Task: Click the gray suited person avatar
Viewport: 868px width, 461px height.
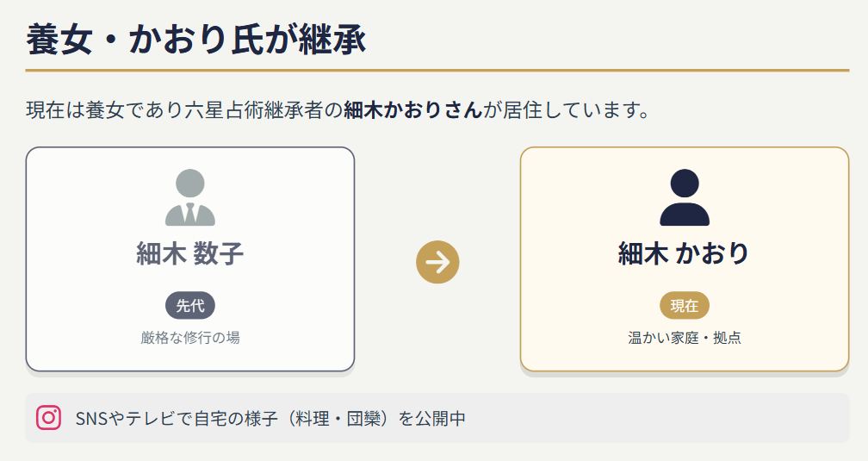Action: click(x=189, y=197)
